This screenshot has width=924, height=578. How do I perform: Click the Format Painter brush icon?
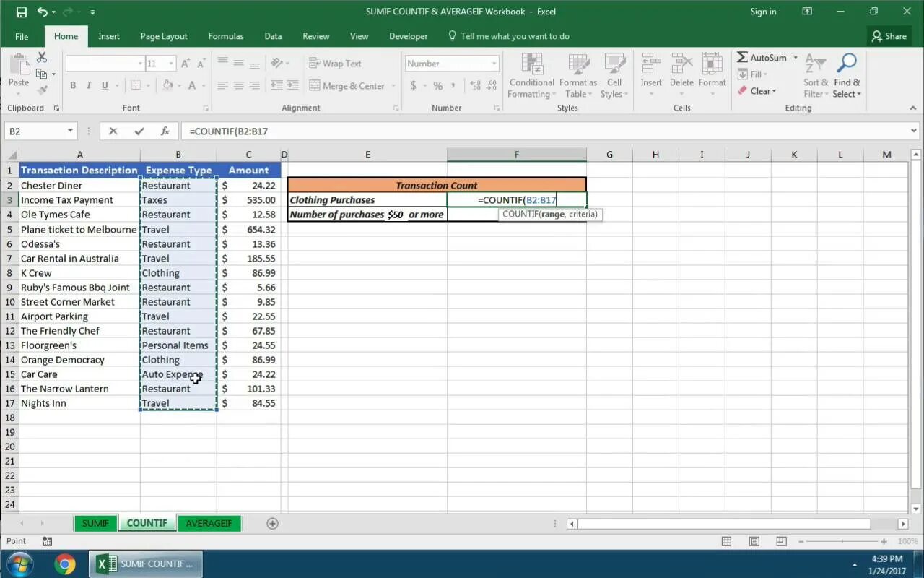(42, 90)
